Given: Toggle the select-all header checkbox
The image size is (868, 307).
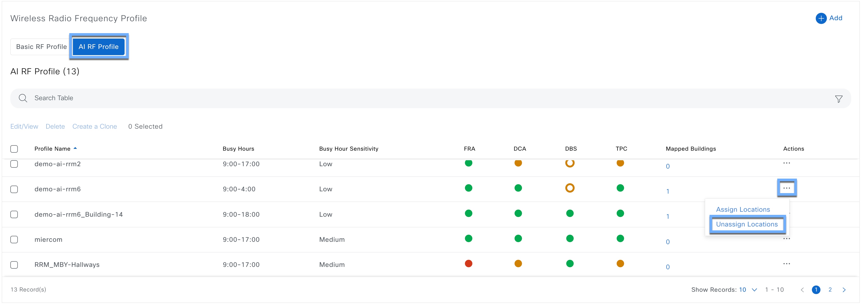Looking at the screenshot, I should coord(14,149).
